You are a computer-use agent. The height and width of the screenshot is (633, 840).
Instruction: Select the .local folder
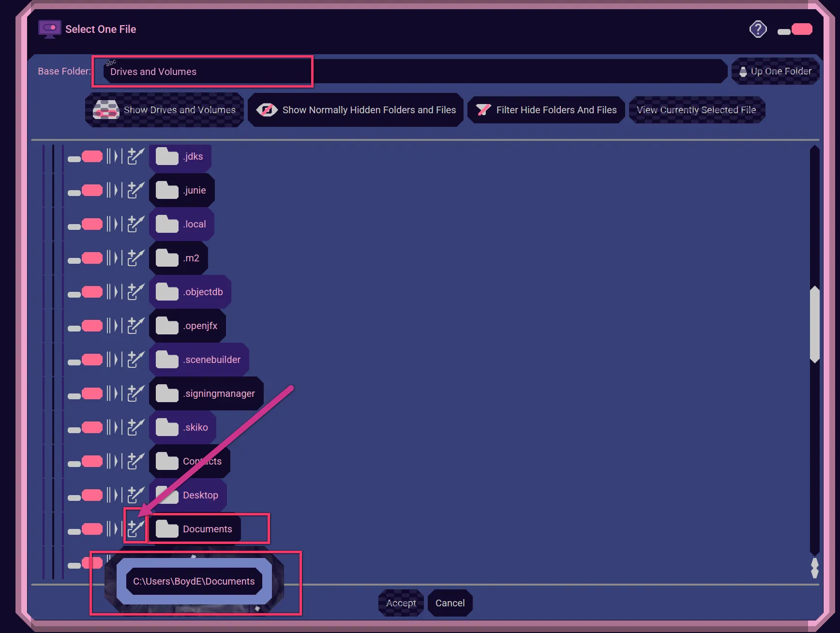[182, 224]
